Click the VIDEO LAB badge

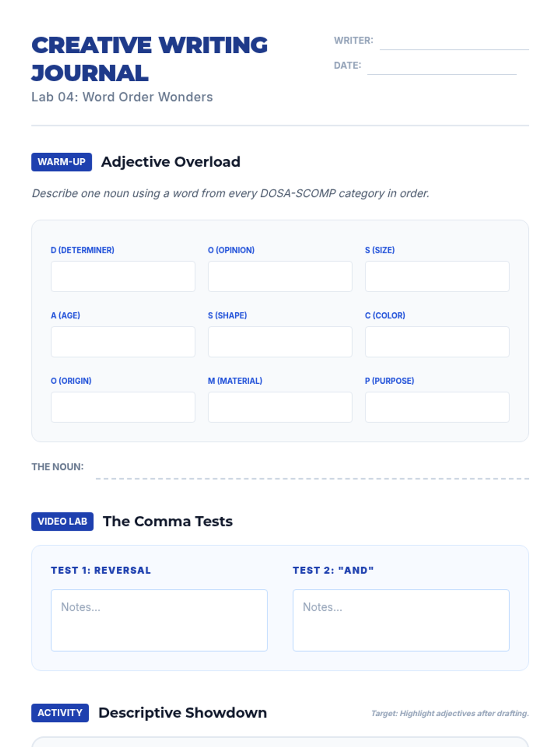pos(63,521)
